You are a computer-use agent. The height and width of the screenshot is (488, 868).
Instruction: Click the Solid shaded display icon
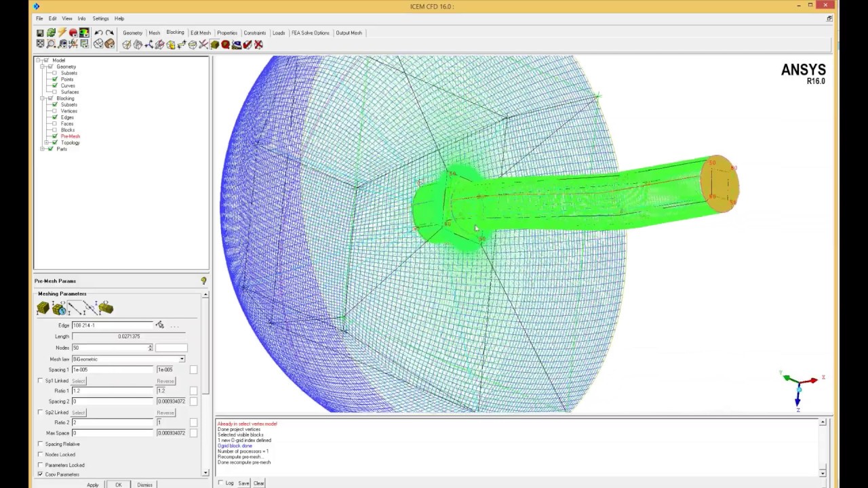[x=109, y=44]
